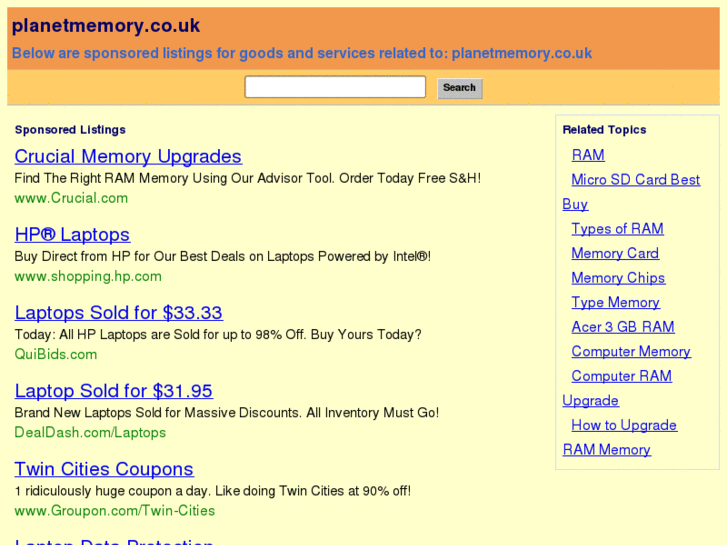
Task: Click the Sponsored Listings heading
Action: pyautogui.click(x=70, y=130)
